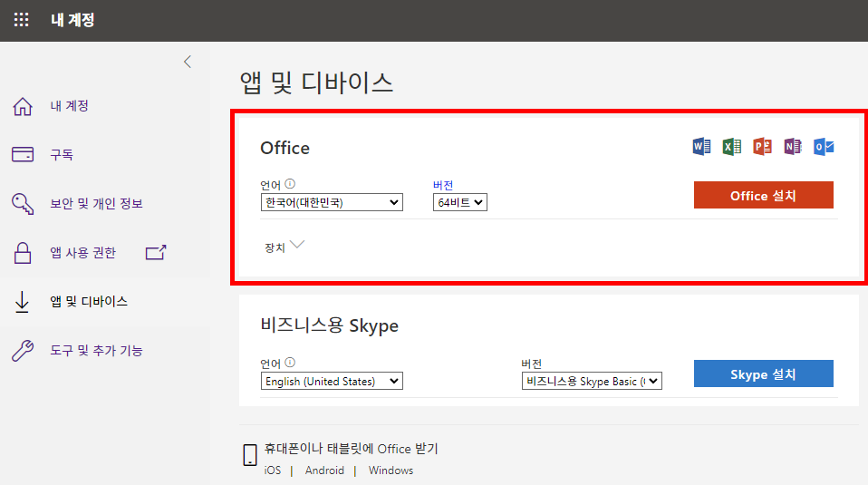This screenshot has width=868, height=485.
Task: Click the Office 설치 button
Action: click(763, 195)
